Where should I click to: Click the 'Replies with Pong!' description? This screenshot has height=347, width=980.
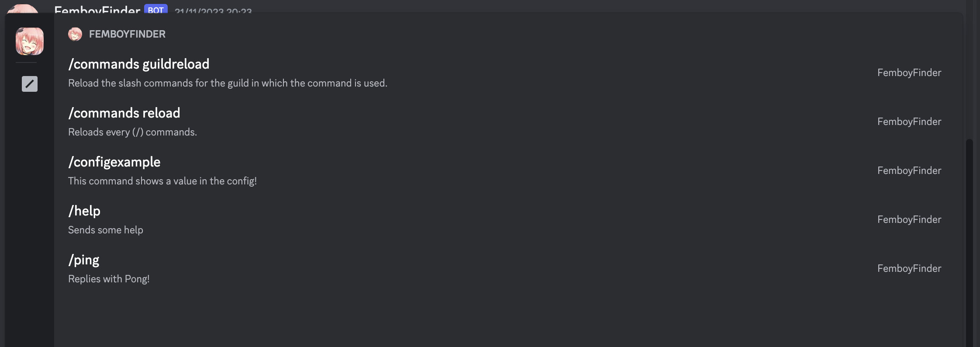click(109, 279)
